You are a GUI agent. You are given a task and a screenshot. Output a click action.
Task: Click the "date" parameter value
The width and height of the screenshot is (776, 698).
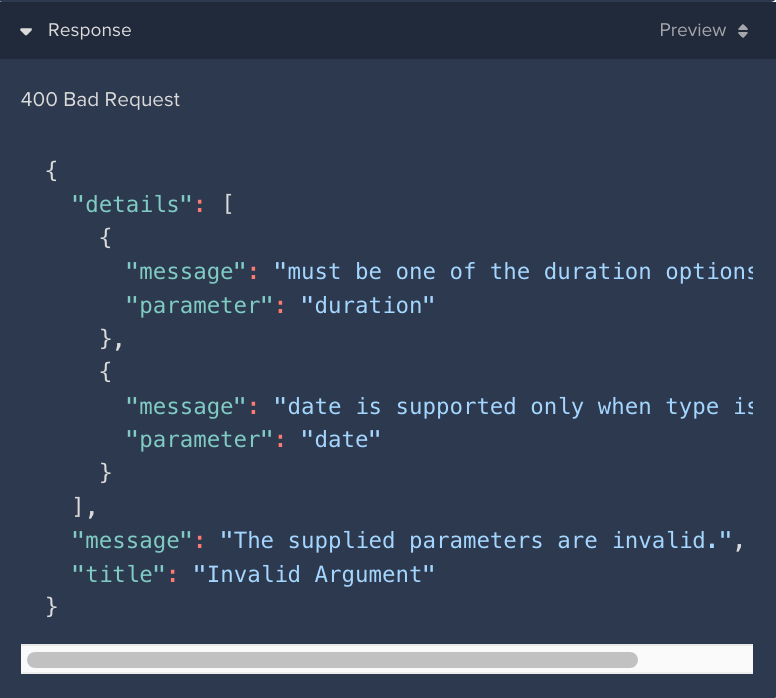pos(341,440)
